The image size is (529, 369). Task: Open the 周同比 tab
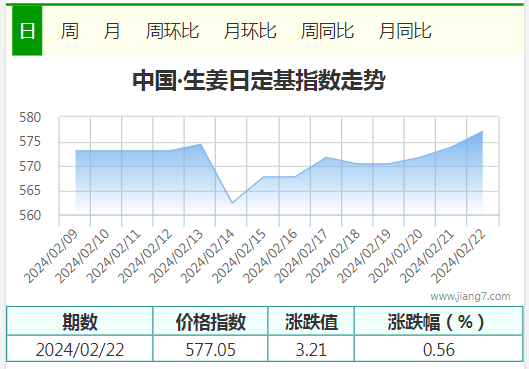[327, 31]
